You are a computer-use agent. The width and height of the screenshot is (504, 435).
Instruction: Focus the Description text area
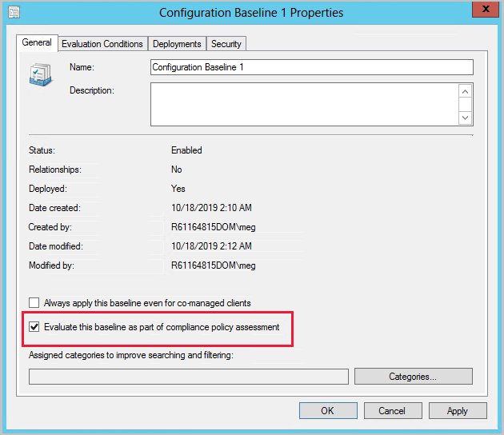pyautogui.click(x=304, y=104)
